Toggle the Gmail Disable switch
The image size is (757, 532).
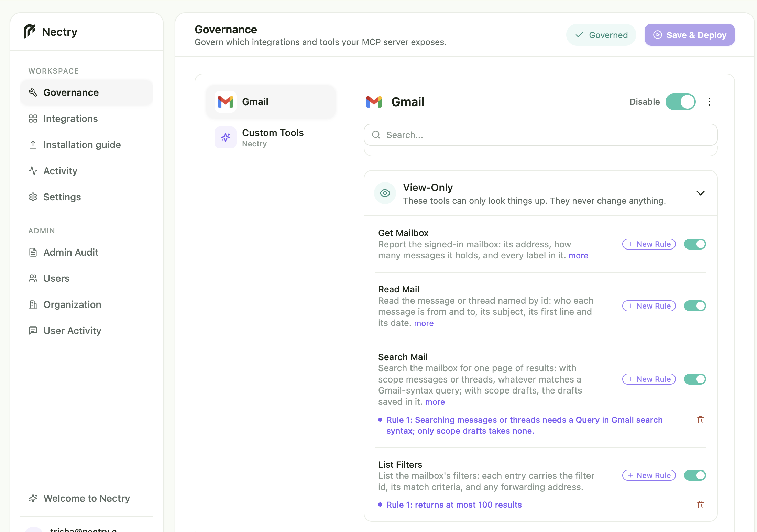(x=680, y=102)
